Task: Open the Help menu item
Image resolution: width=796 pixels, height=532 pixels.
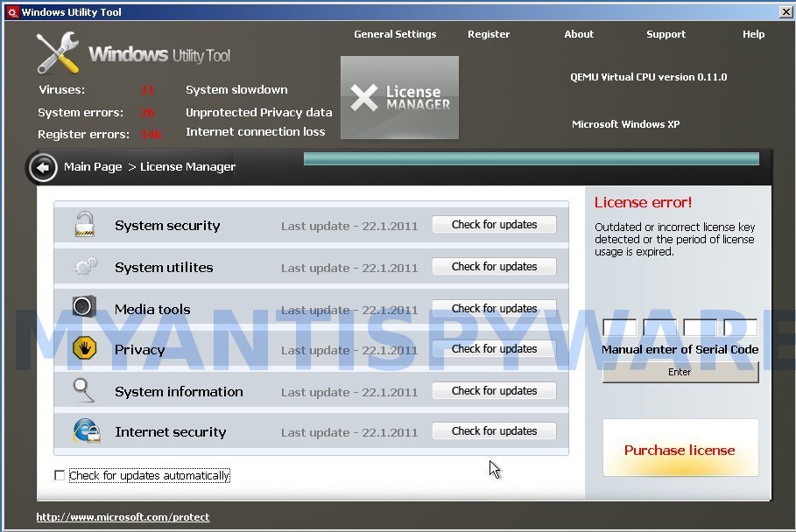Action: [x=753, y=34]
